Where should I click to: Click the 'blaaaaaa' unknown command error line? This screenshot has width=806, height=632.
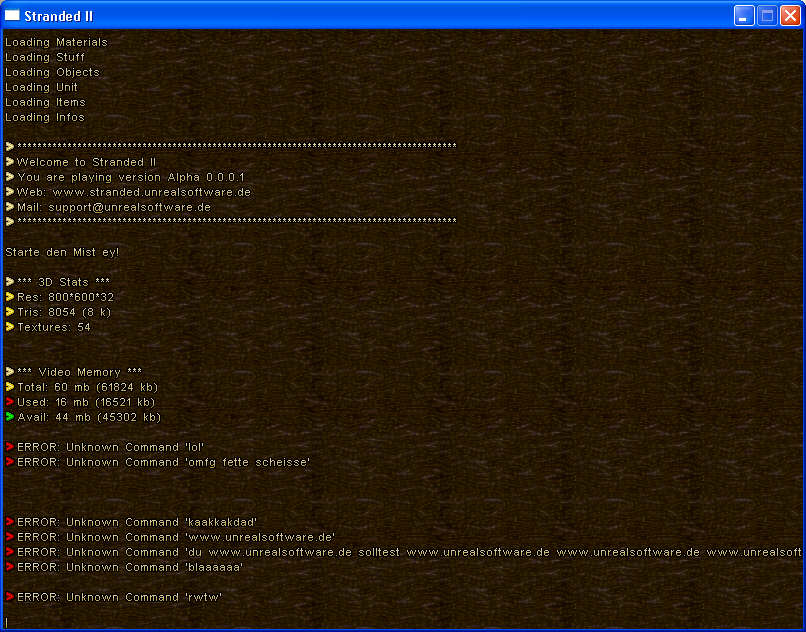coord(130,567)
